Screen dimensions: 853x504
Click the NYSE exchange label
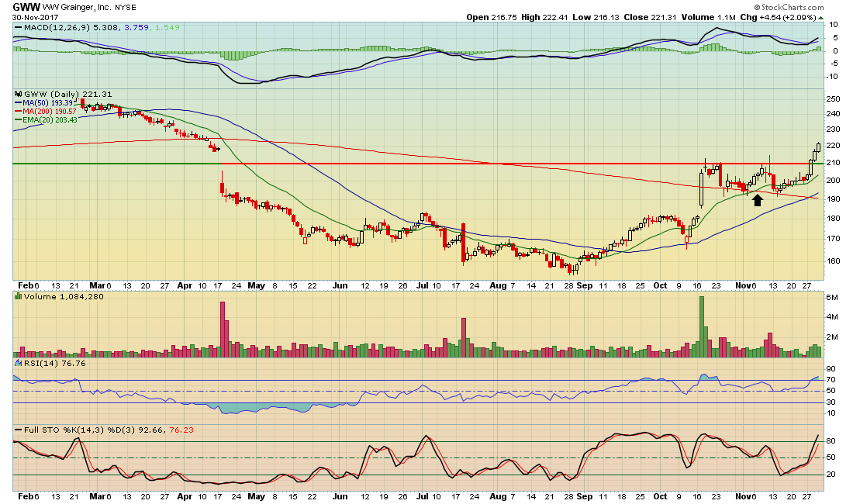125,8
